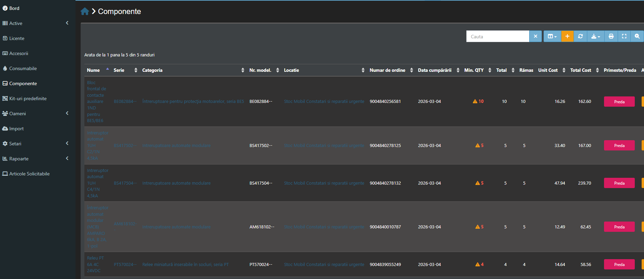
Task: Click the home breadcrumb icon
Action: pos(85,12)
